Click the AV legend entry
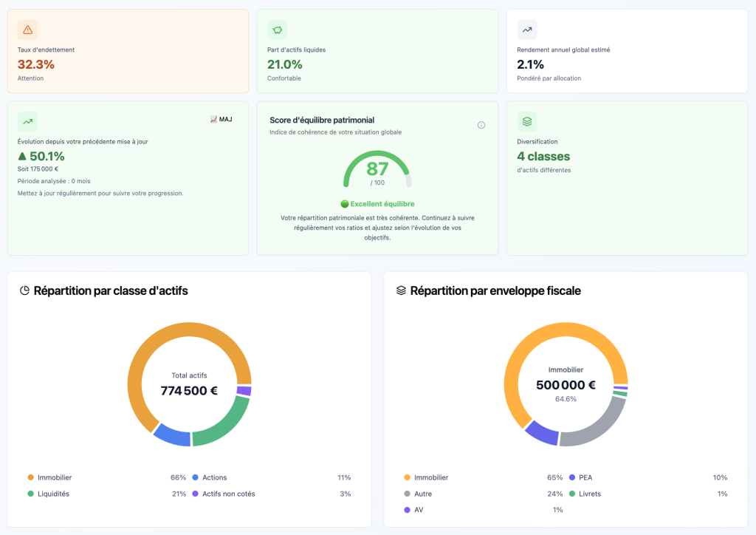The image size is (756, 535). [419, 510]
